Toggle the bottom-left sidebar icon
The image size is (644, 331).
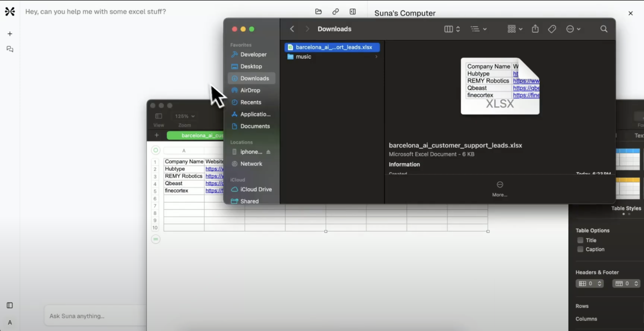(x=10, y=305)
